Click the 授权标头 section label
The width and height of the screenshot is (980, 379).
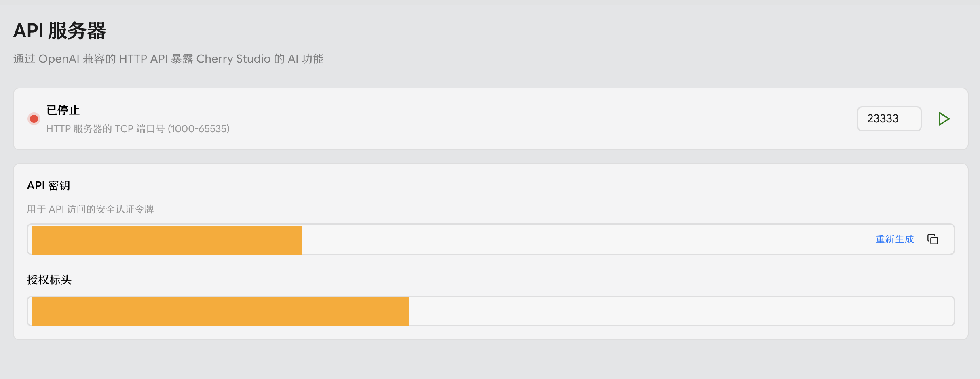pyautogui.click(x=49, y=280)
